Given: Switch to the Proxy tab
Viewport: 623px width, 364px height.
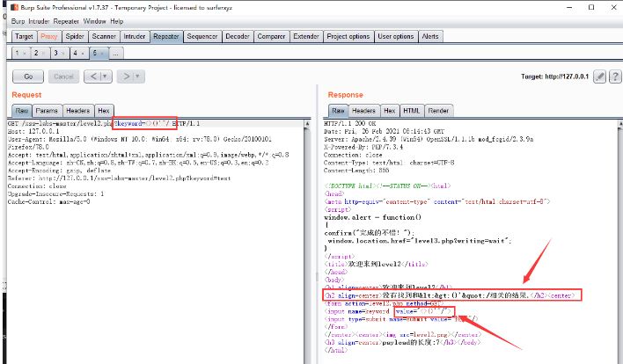Looking at the screenshot, I should [x=49, y=37].
